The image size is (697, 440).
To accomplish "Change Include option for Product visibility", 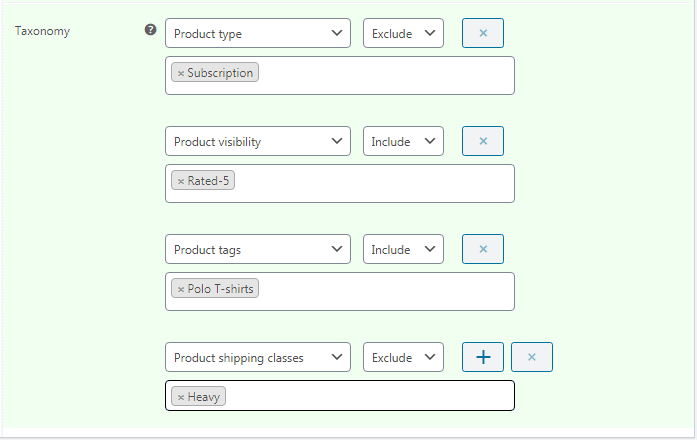I will (403, 141).
